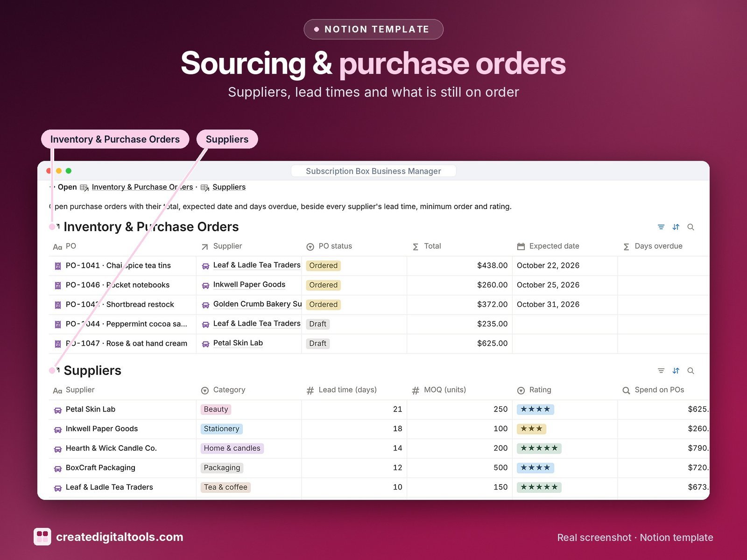Open Supplier relation column header menu
Image resolution: width=747 pixels, height=560 pixels.
point(222,246)
